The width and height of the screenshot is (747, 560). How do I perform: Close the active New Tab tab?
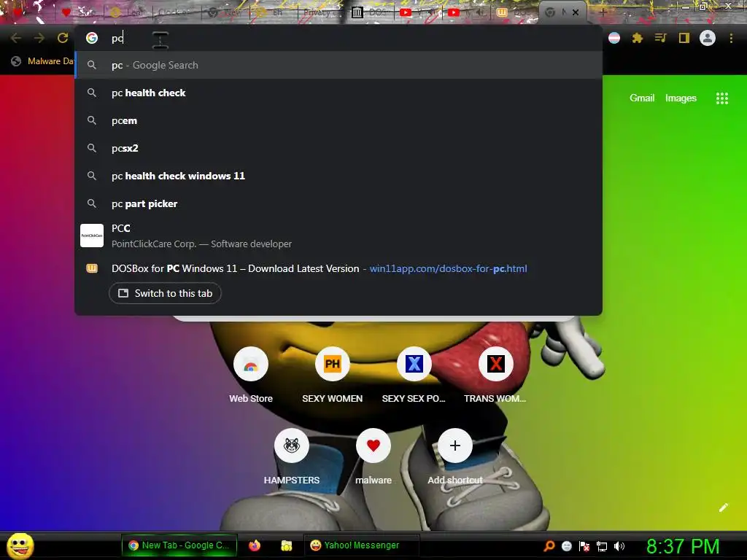[x=576, y=12]
